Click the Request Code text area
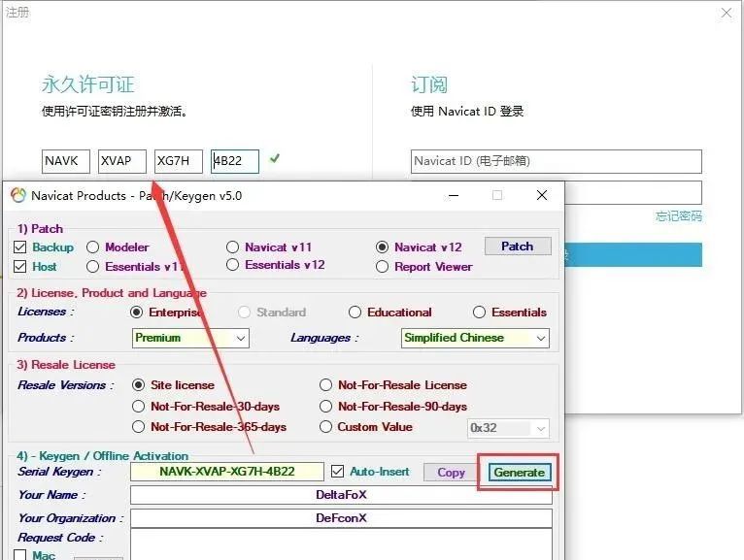The width and height of the screenshot is (744, 560). (x=341, y=544)
